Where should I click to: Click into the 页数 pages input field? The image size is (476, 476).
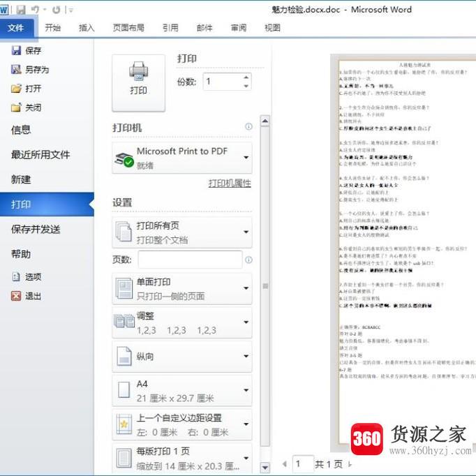tap(190, 260)
